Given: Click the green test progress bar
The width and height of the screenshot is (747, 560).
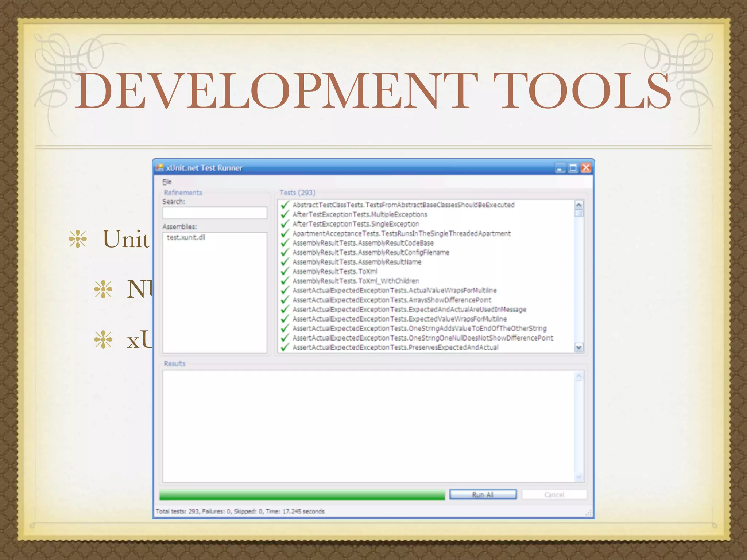Looking at the screenshot, I should 302,495.
